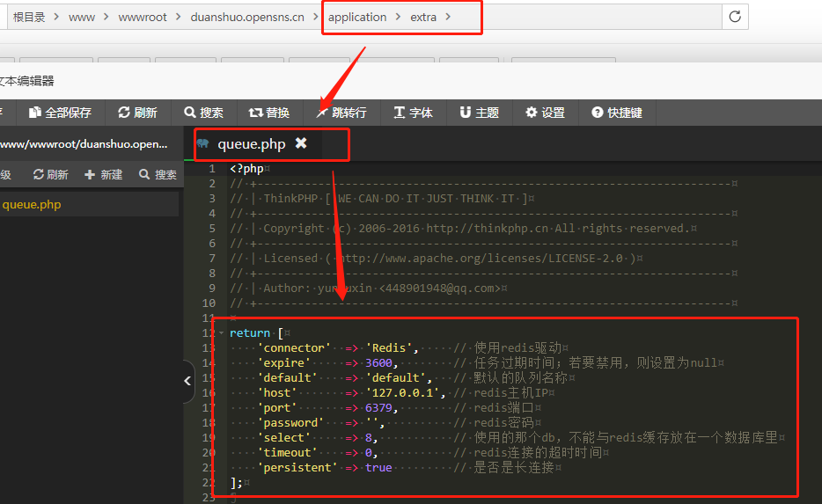Go to the wwwroot breadcrumb folder
The image size is (822, 504).
tap(143, 18)
